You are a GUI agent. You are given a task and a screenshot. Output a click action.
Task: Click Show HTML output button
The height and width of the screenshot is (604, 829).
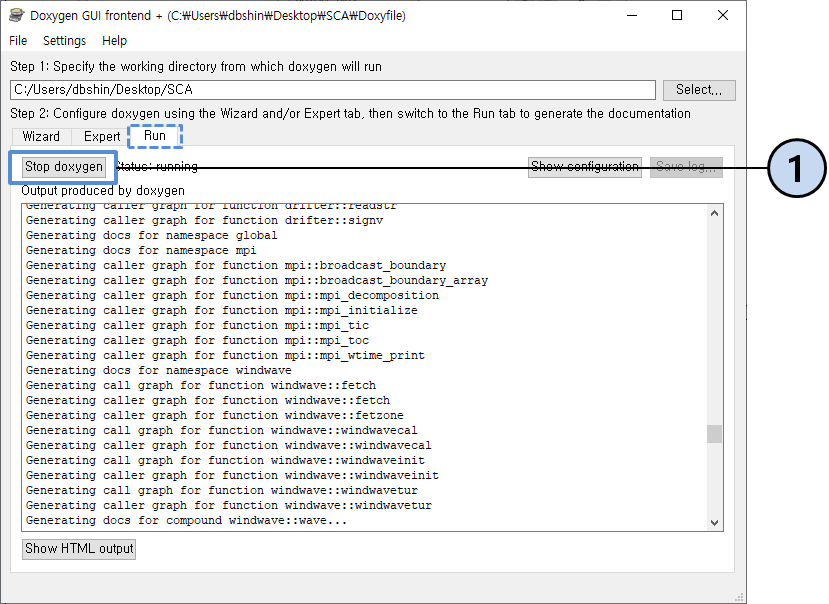(79, 548)
